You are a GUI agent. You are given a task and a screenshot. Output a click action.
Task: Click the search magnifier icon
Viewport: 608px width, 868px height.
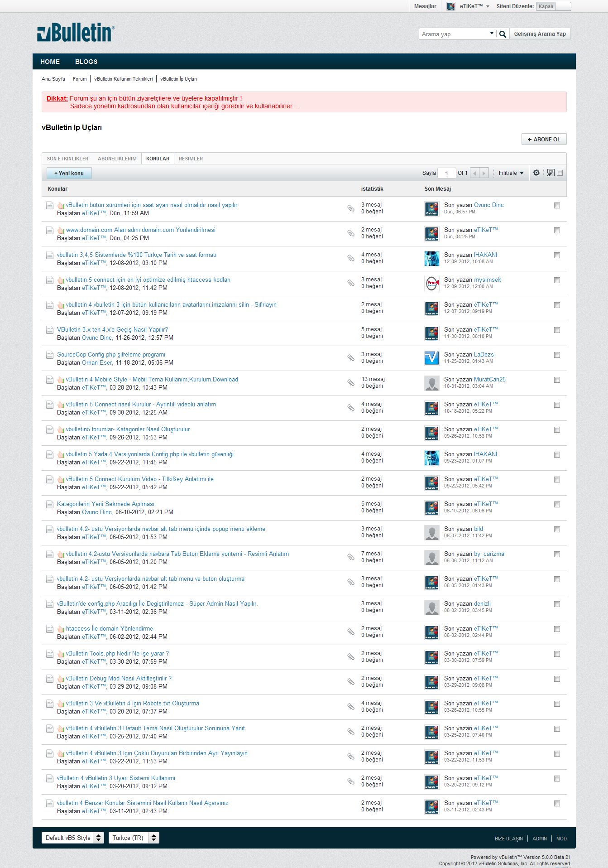point(503,34)
